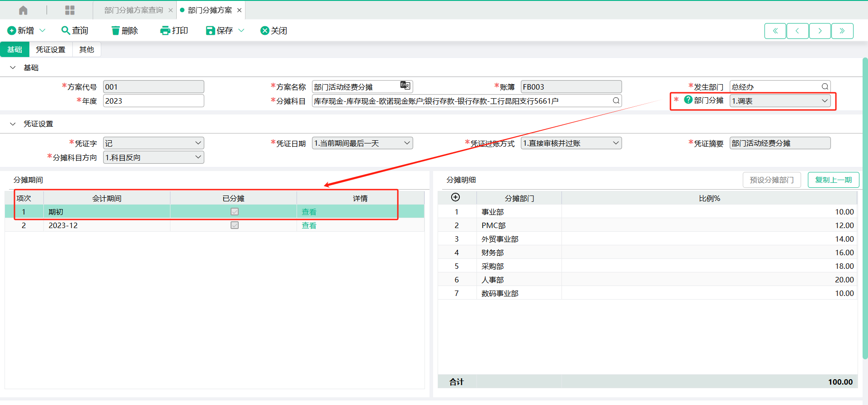Click the 删除 delete button

point(124,30)
